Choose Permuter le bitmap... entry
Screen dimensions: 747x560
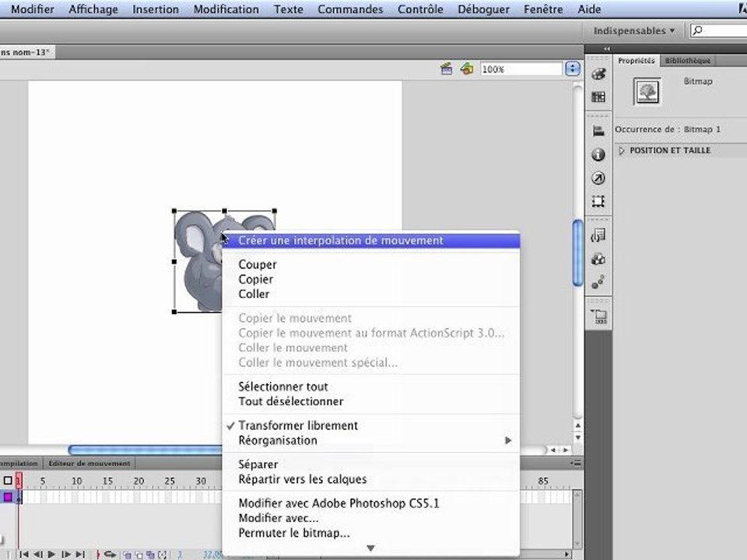(x=371, y=533)
